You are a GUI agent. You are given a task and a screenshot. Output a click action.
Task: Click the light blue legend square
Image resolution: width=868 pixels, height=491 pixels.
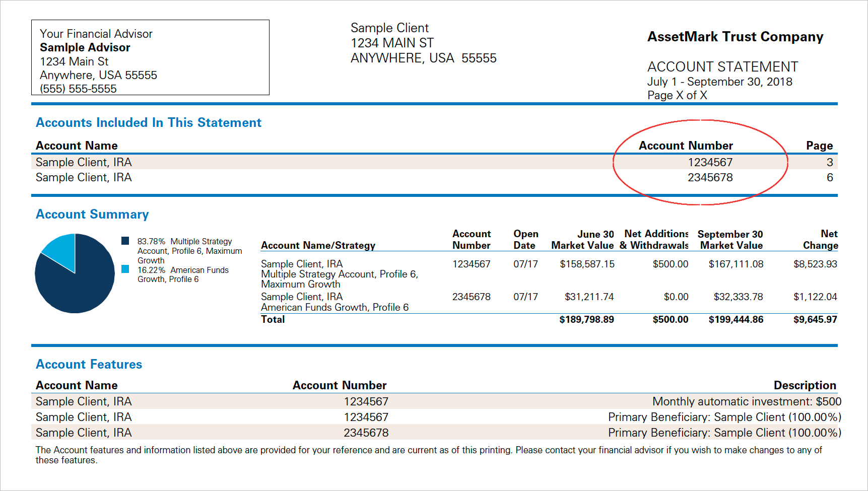click(x=125, y=269)
